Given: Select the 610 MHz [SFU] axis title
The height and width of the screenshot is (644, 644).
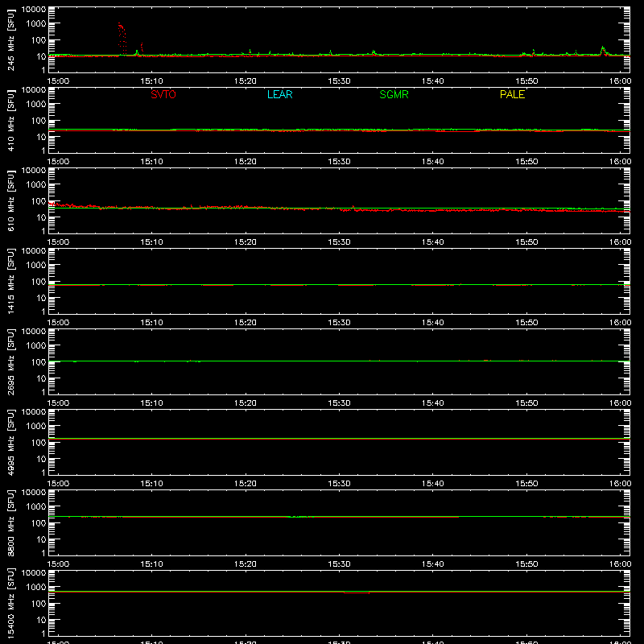Looking at the screenshot, I should (x=10, y=200).
